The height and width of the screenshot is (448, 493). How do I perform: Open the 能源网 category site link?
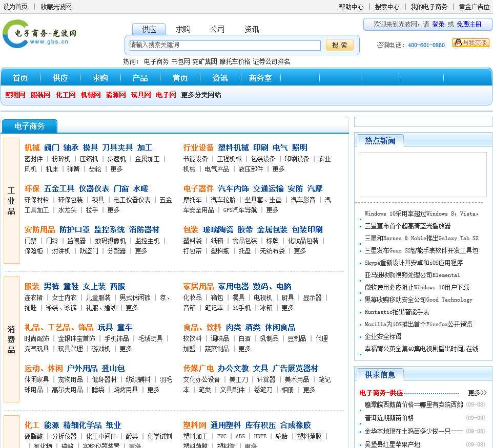116,95
